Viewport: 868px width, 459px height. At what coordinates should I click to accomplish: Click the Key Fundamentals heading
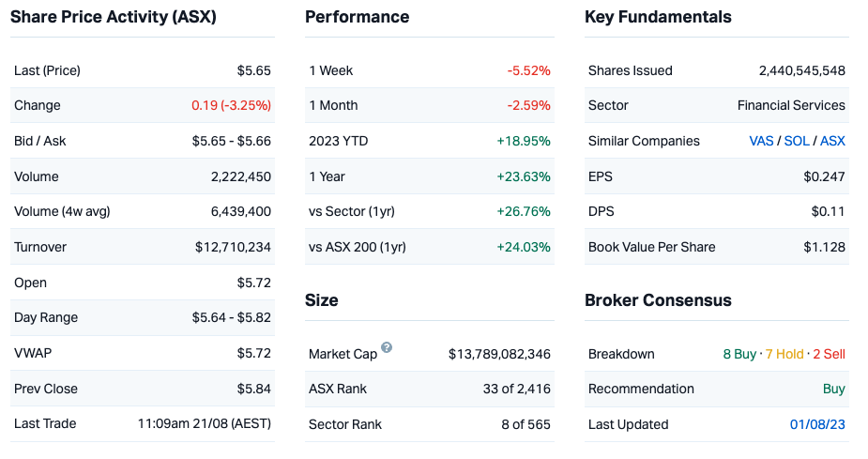tap(658, 17)
